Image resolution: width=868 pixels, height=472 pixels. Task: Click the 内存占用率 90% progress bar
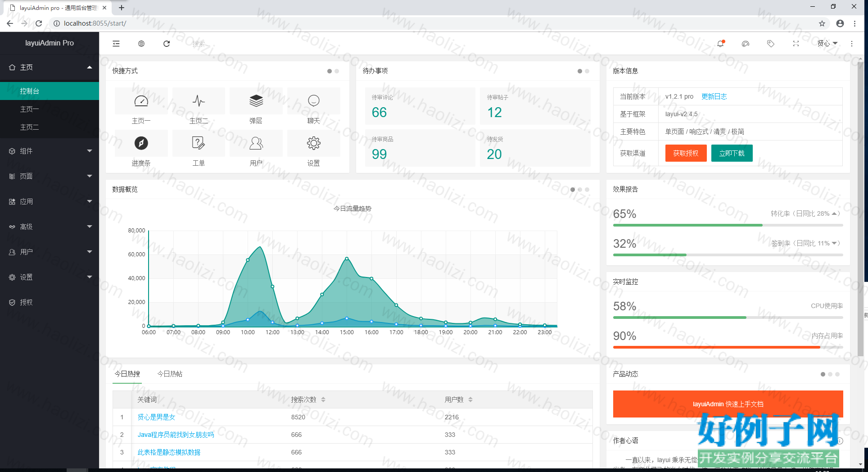[x=728, y=347]
